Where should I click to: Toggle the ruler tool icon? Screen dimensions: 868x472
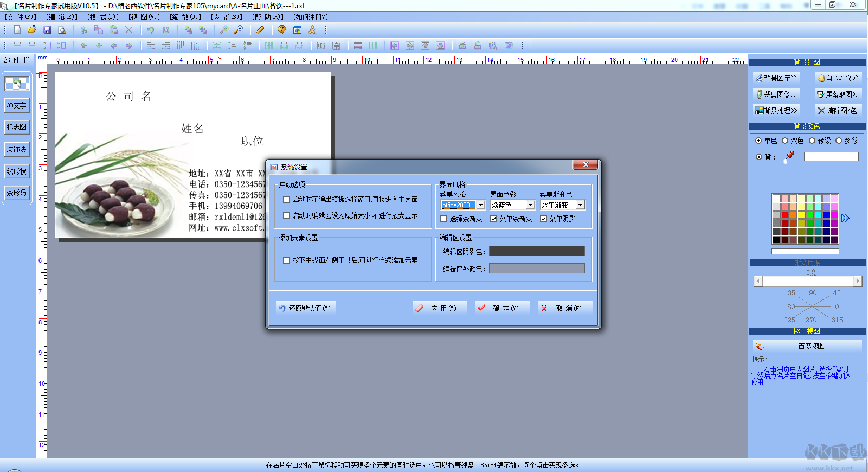pyautogui.click(x=260, y=30)
